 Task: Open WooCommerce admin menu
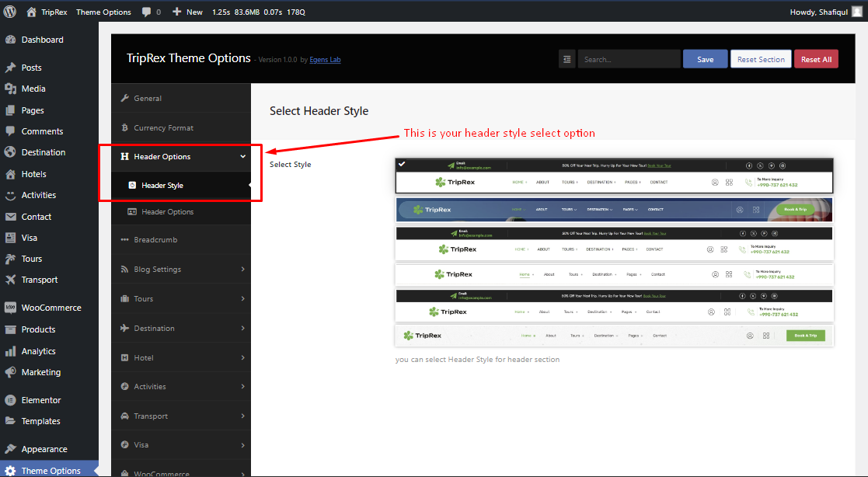point(49,308)
